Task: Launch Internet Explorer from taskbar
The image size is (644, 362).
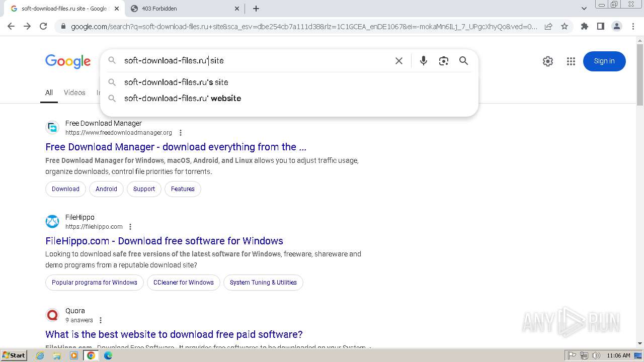Action: coord(40,355)
